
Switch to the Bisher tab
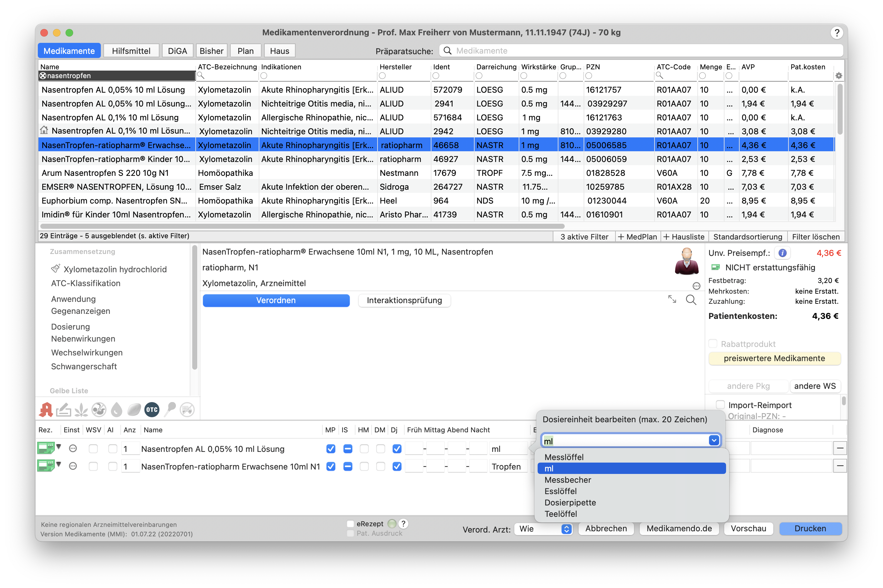[x=211, y=51]
